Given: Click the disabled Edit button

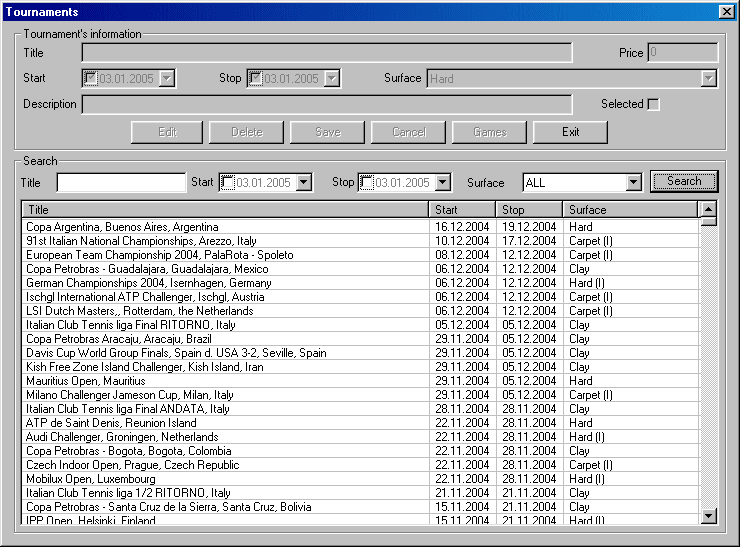Looking at the screenshot, I should 167,132.
